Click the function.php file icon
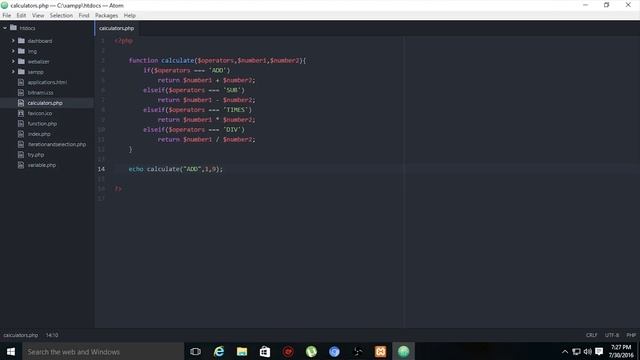The image size is (640, 360). (x=21, y=124)
